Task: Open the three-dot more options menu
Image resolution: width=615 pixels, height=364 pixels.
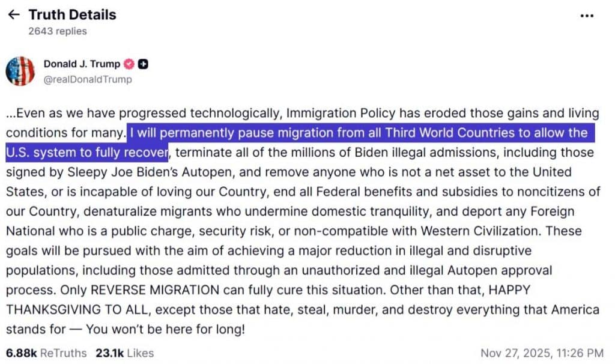Action: pos(587,16)
